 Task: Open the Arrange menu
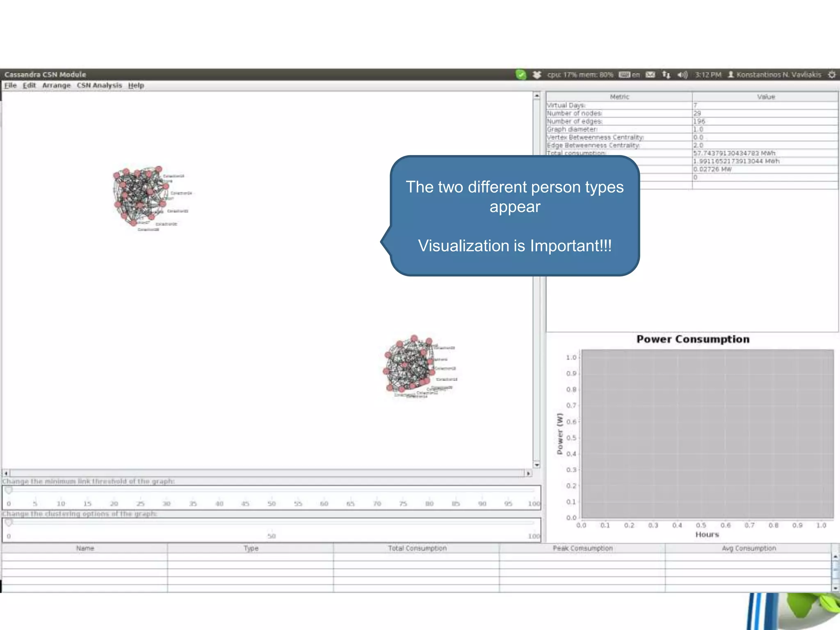(56, 85)
